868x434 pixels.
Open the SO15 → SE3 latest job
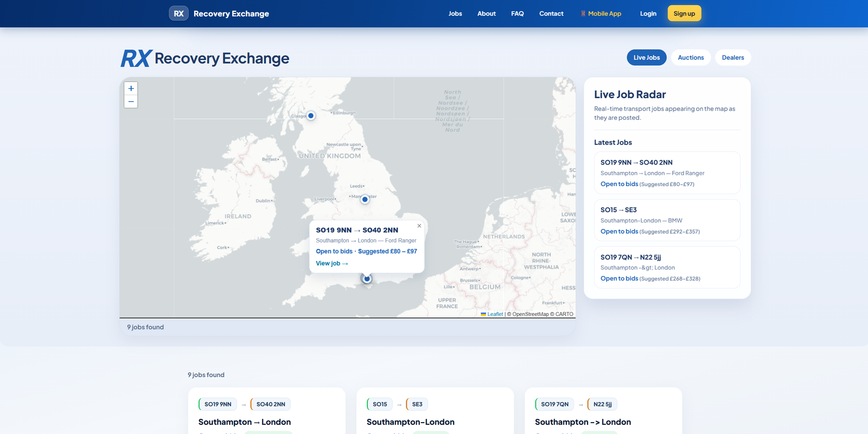pos(667,220)
